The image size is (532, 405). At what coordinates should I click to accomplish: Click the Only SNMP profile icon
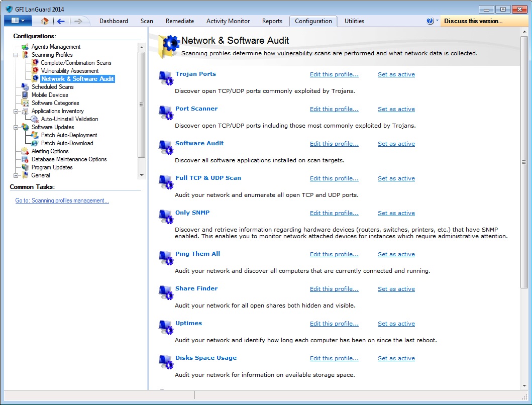coord(166,217)
